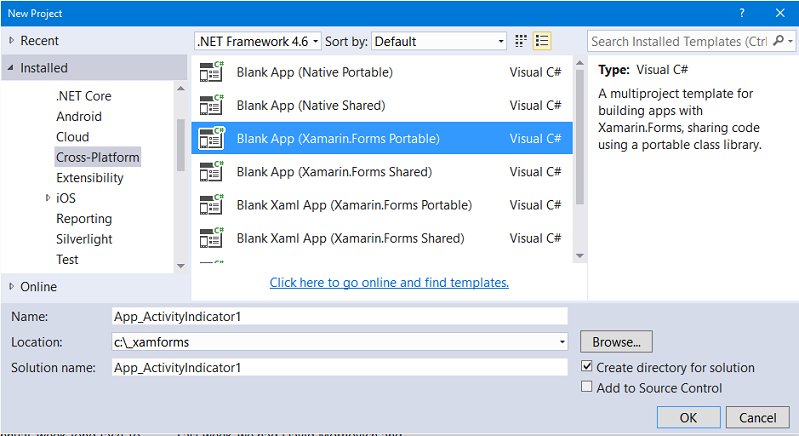Image resolution: width=799 pixels, height=436 pixels.
Task: Click the Blank Xaml App (Xamarin.Forms Portable) icon
Action: [211, 205]
